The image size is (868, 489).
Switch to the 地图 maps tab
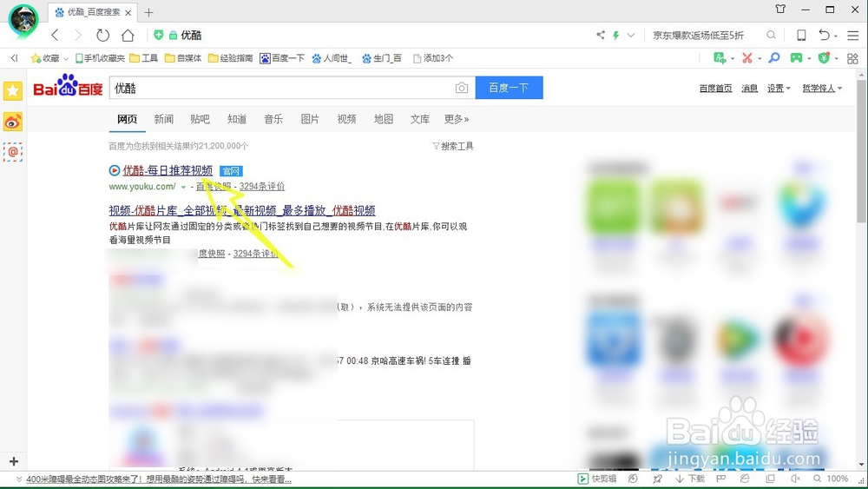(x=383, y=119)
